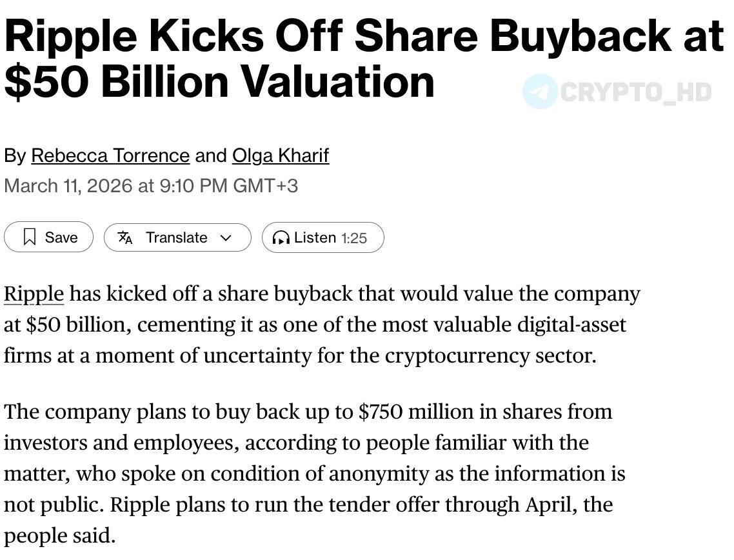Play the Listen 1:25 audio
This screenshot has width=734, height=560.
pos(323,237)
